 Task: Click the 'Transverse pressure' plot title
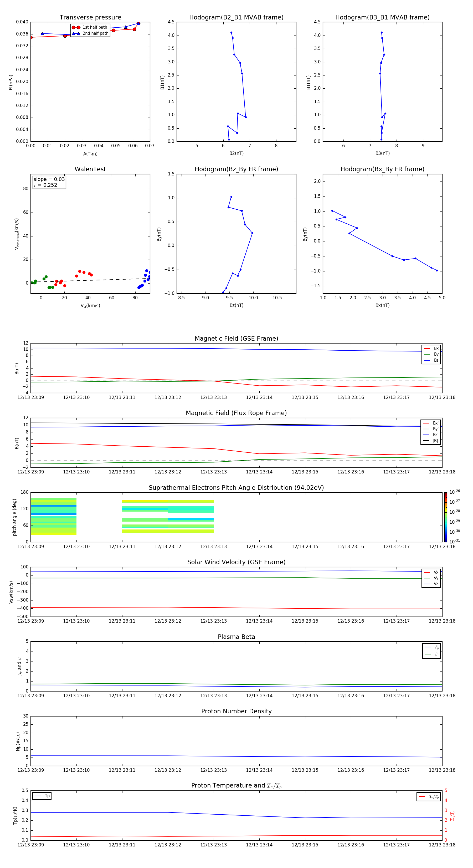point(90,18)
